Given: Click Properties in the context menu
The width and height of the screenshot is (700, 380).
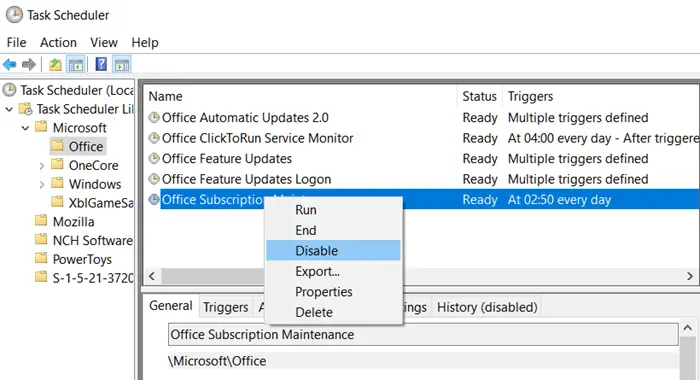Looking at the screenshot, I should click(324, 292).
